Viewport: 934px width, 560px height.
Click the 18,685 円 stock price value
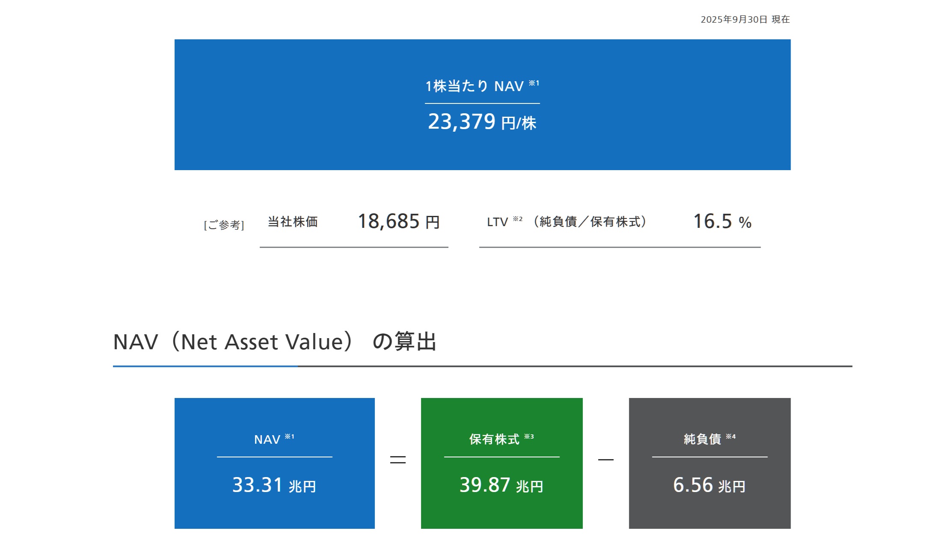click(399, 221)
